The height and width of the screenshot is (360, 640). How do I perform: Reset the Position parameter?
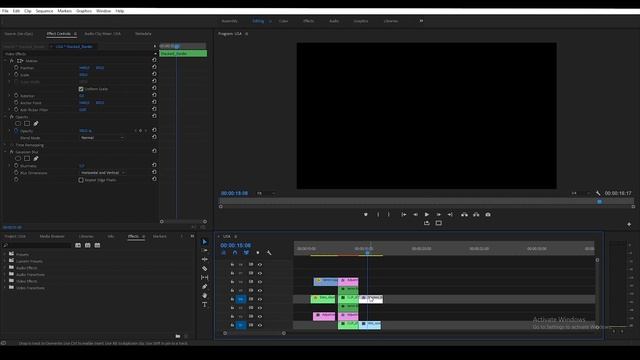[x=154, y=67]
